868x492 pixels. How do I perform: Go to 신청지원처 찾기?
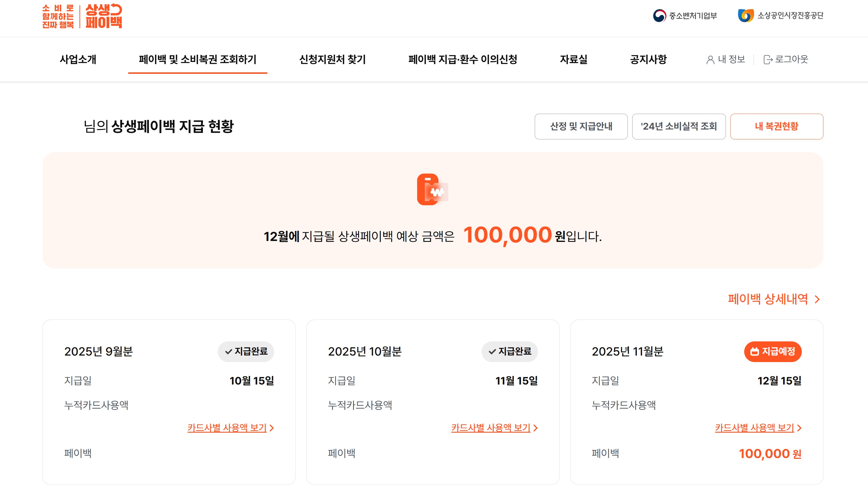(332, 59)
